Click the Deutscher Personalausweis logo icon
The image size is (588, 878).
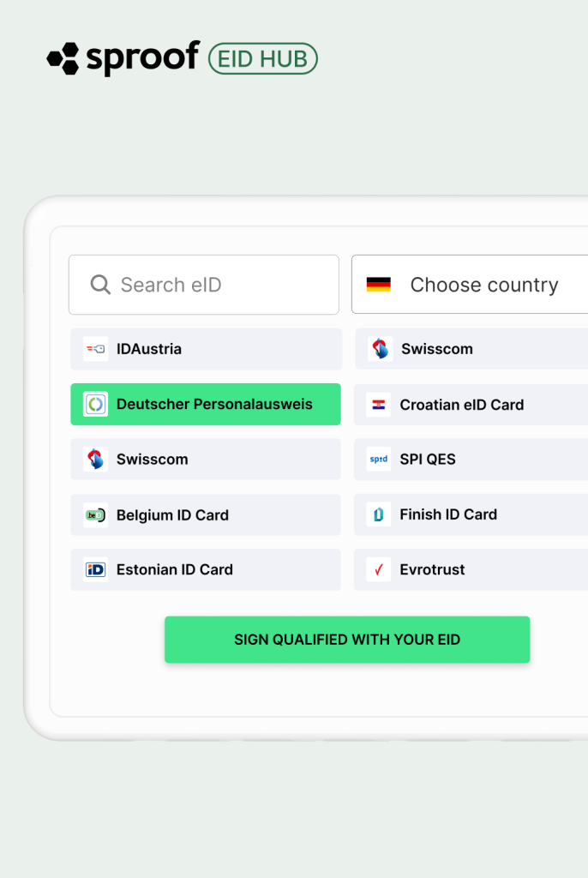95,405
